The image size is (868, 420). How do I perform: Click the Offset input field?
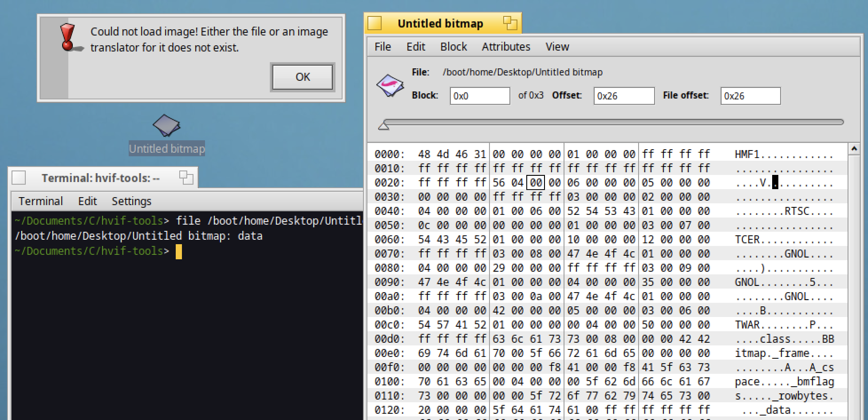pyautogui.click(x=623, y=96)
